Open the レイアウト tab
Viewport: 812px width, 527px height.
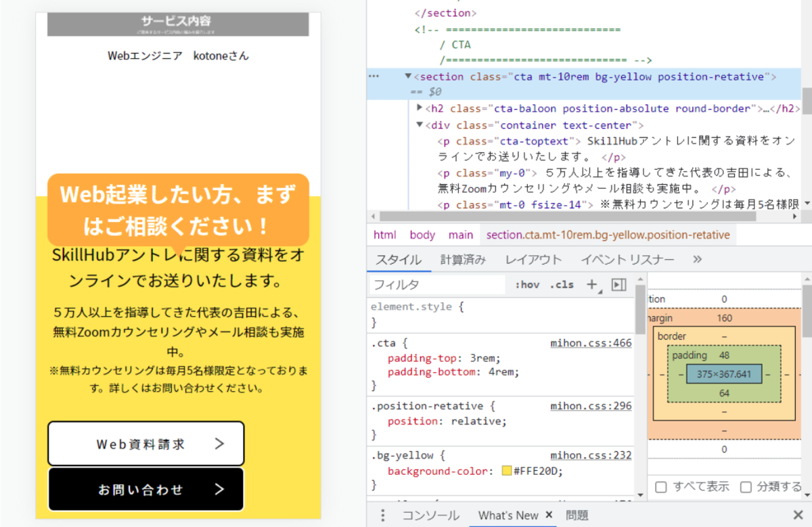click(534, 260)
